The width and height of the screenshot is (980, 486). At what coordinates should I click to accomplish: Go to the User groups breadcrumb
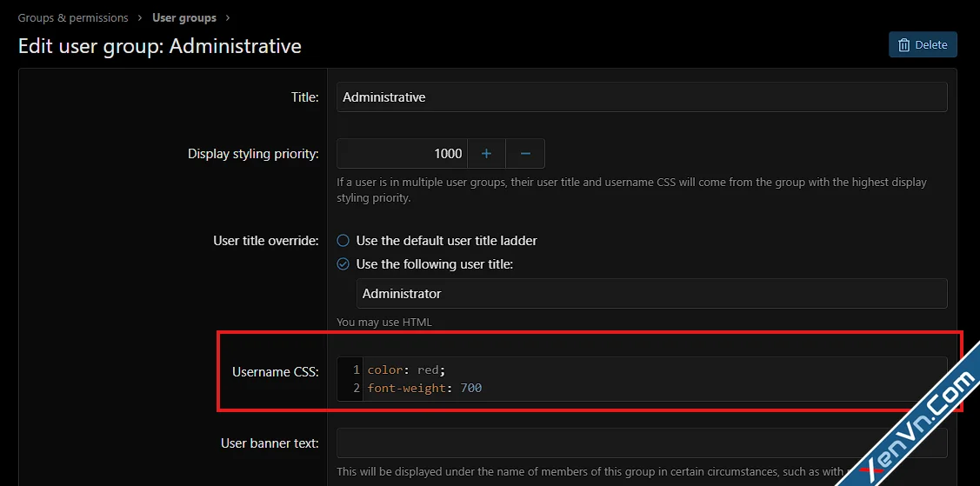tap(184, 17)
